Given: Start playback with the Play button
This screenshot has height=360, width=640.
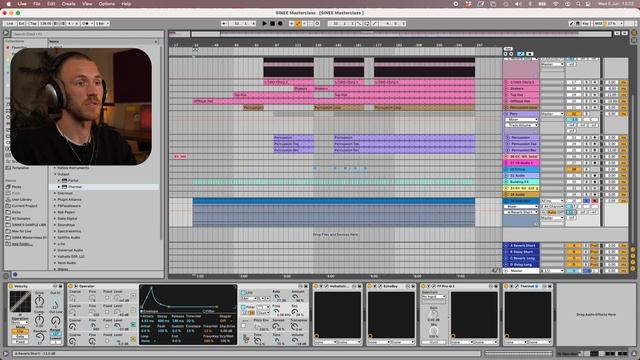Looking at the screenshot, I should 264,24.
